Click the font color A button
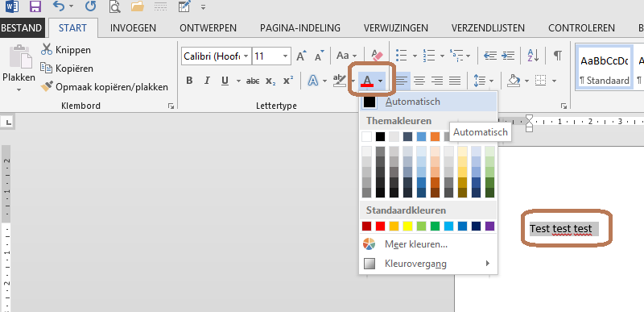The width and height of the screenshot is (644, 312). click(367, 81)
